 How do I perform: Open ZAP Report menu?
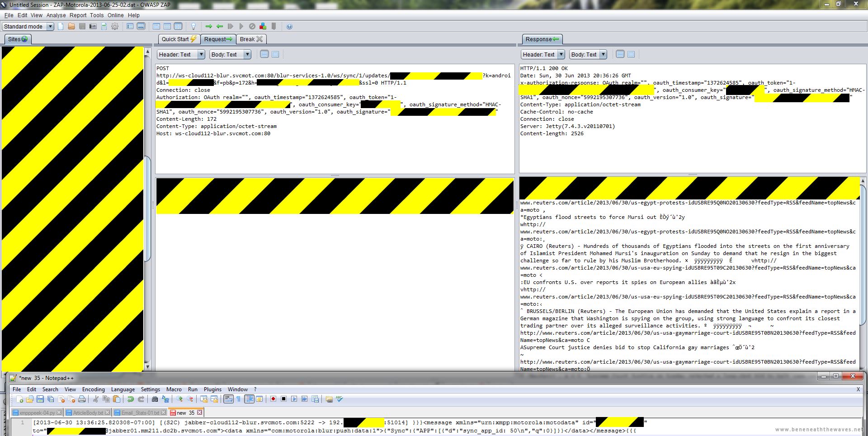tap(78, 15)
